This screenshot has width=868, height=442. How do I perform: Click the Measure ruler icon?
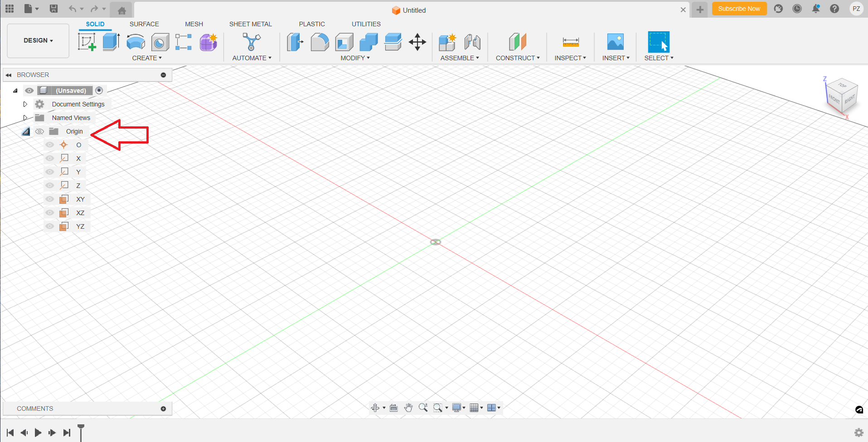570,42
